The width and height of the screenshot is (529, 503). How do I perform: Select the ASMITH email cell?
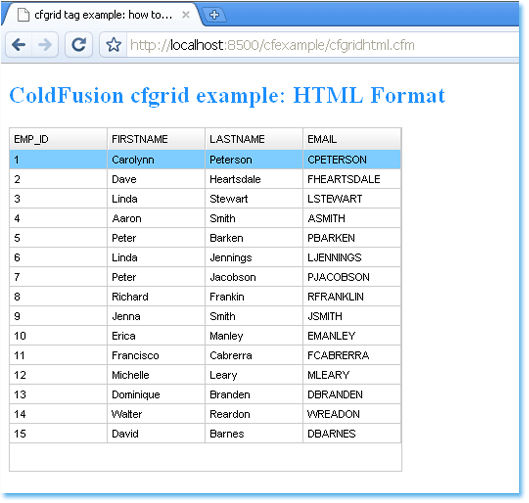(x=352, y=218)
